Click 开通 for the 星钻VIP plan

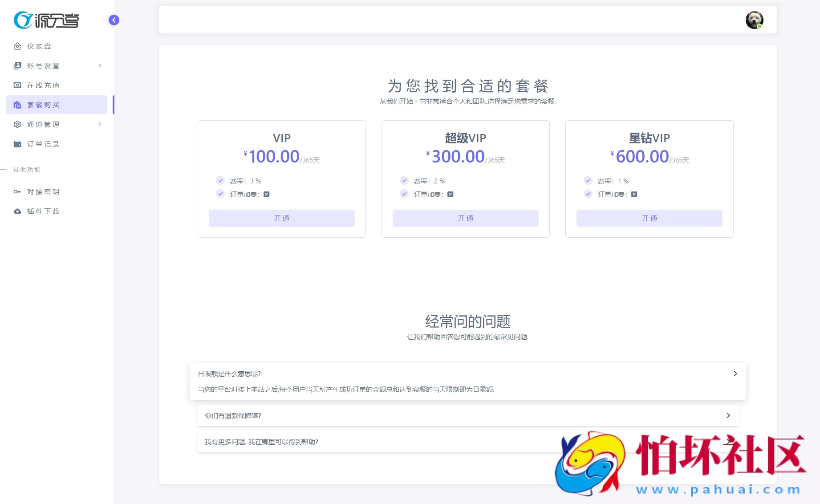tap(649, 218)
